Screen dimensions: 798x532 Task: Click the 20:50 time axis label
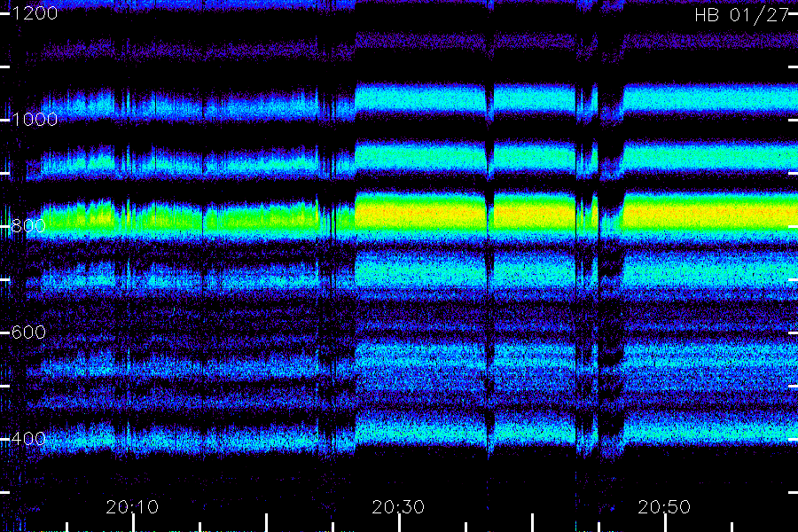click(664, 507)
